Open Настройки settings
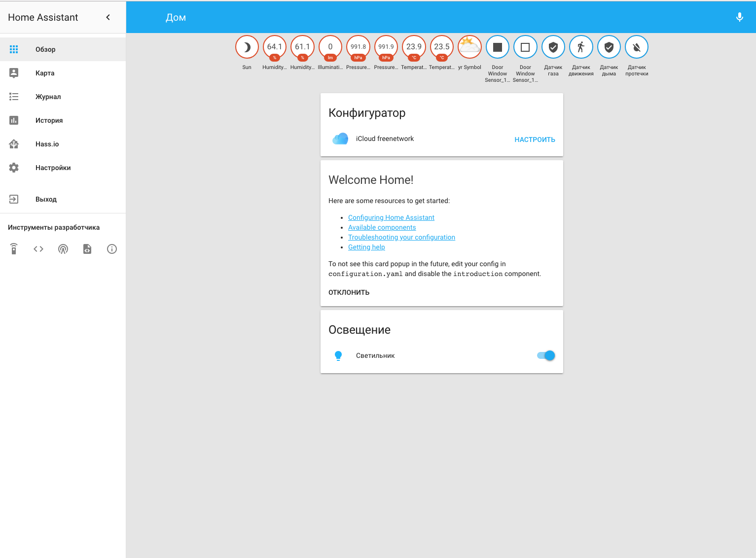This screenshot has height=558, width=756. click(63, 168)
